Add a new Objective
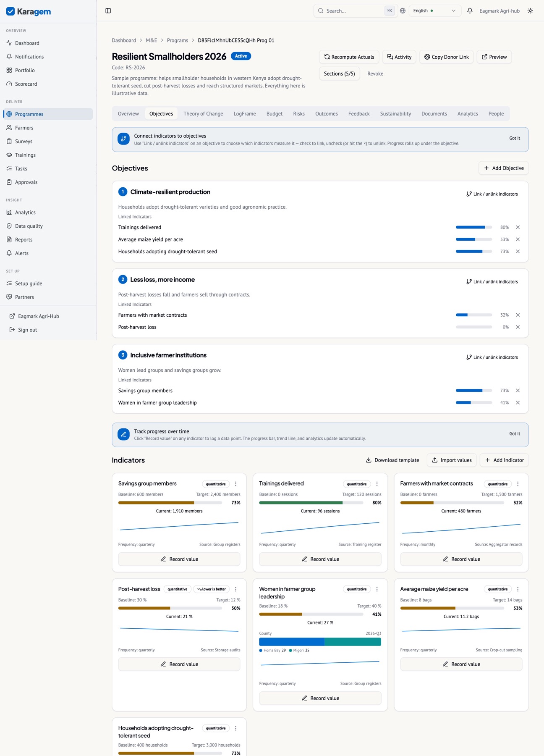544x756 pixels. click(503, 168)
